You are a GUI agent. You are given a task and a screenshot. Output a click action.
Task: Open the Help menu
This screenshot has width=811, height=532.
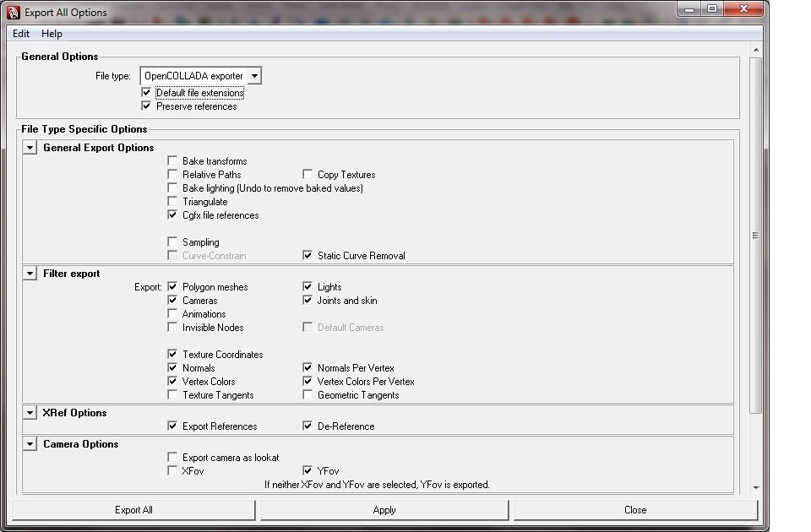(52, 33)
